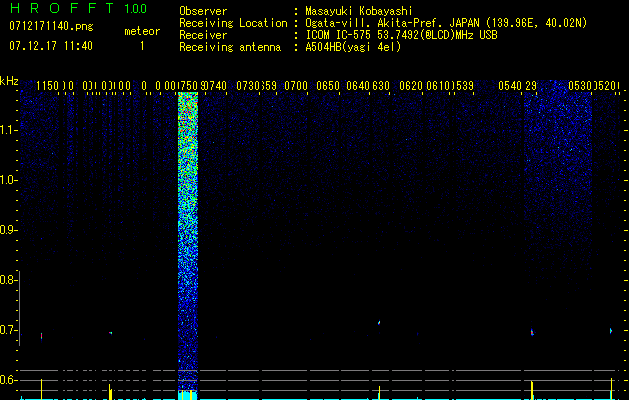Click the 'Observer' field label
Viewport: 629px width, 400px height.
[x=203, y=12]
